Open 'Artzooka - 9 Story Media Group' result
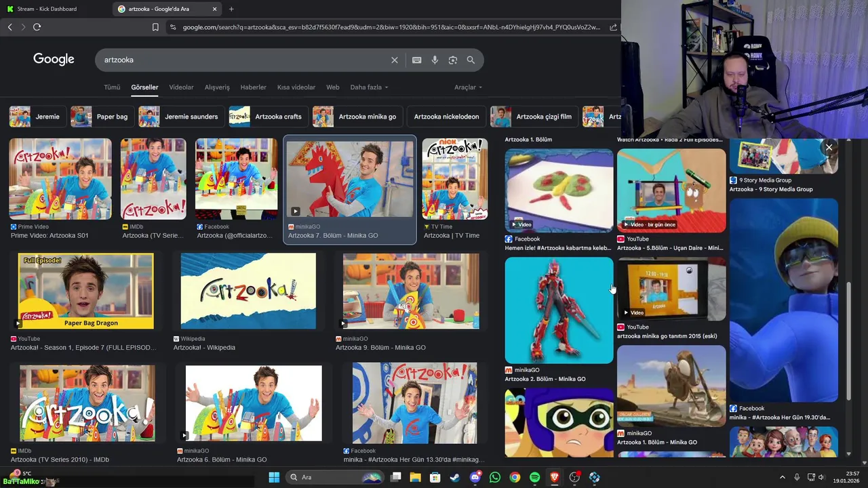 (784, 157)
